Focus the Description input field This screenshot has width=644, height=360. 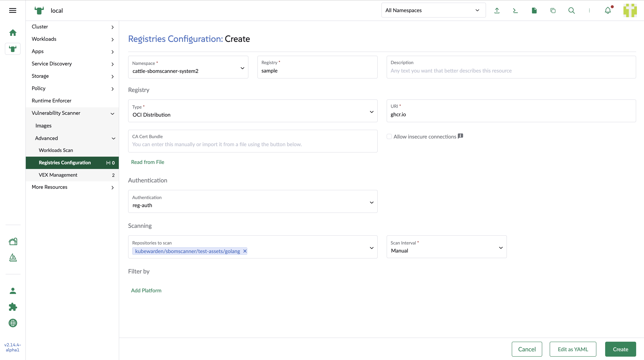point(511,67)
